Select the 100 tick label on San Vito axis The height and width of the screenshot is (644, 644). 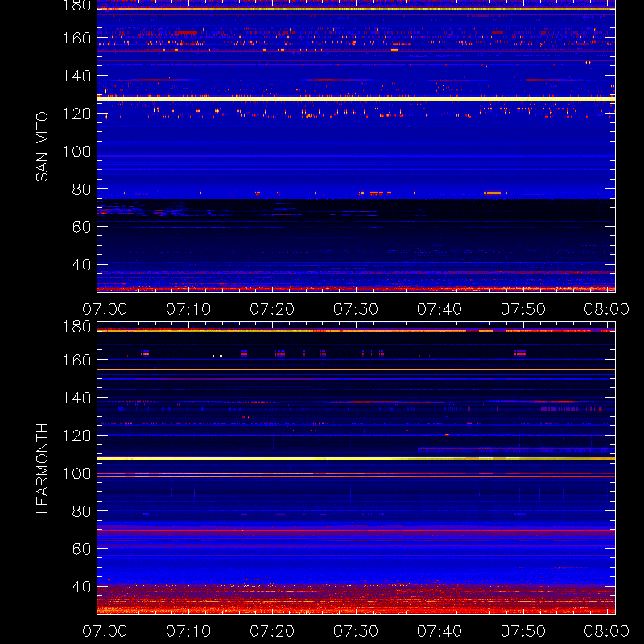(x=76, y=151)
